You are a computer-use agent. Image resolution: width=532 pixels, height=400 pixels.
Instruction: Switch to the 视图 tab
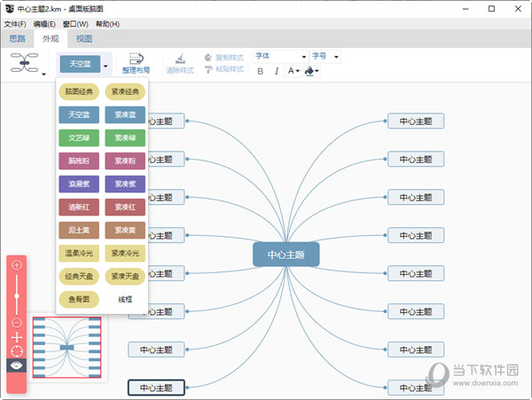84,39
